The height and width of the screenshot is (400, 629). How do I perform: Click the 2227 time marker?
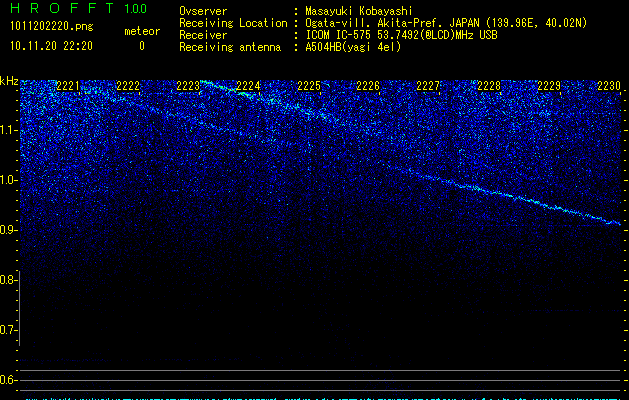(x=428, y=86)
